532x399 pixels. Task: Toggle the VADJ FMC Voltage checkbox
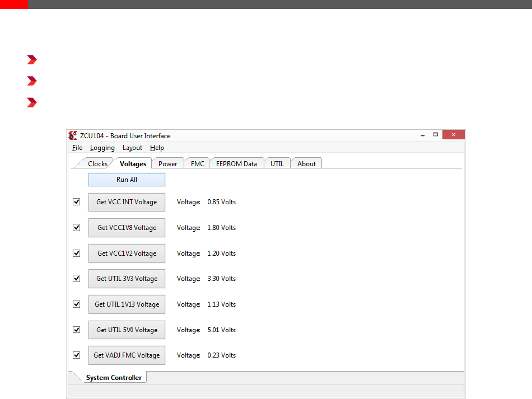pos(77,355)
